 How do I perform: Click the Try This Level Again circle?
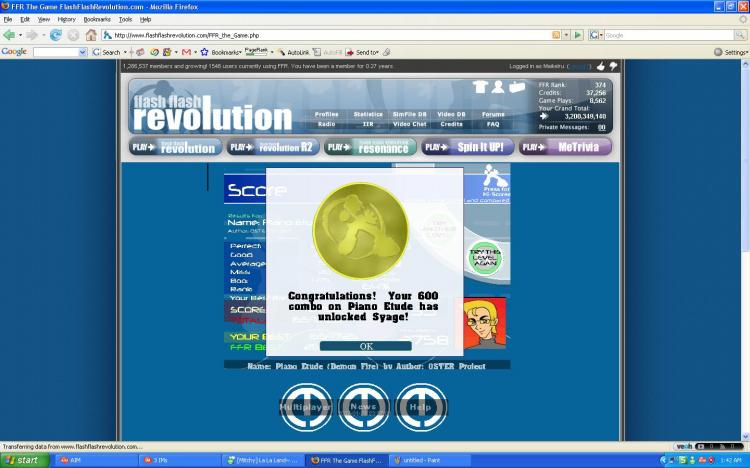coord(485,258)
